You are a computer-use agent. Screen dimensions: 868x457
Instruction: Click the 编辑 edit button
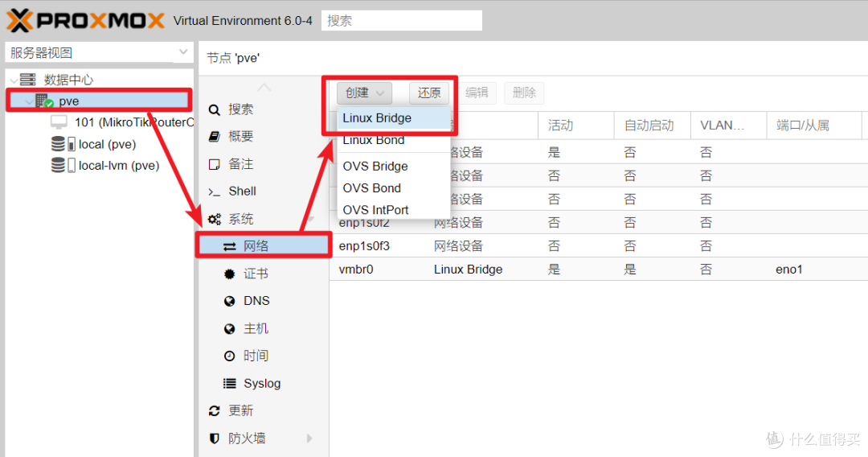477,93
